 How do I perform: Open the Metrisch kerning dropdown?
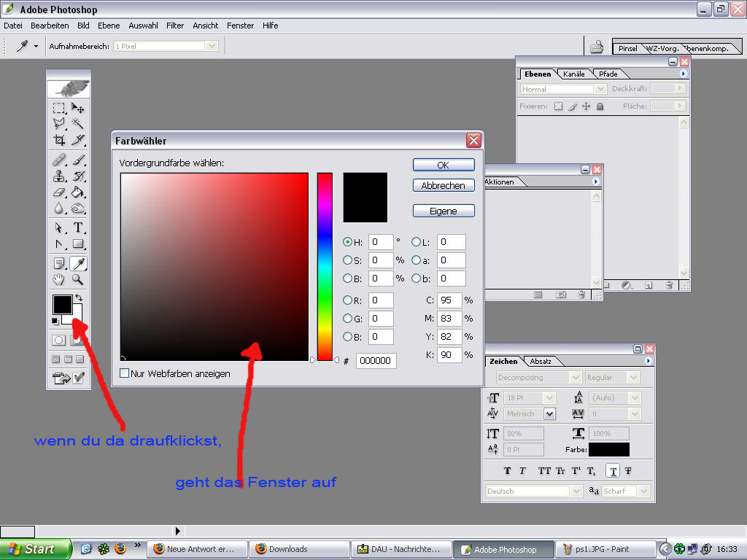pyautogui.click(x=549, y=413)
